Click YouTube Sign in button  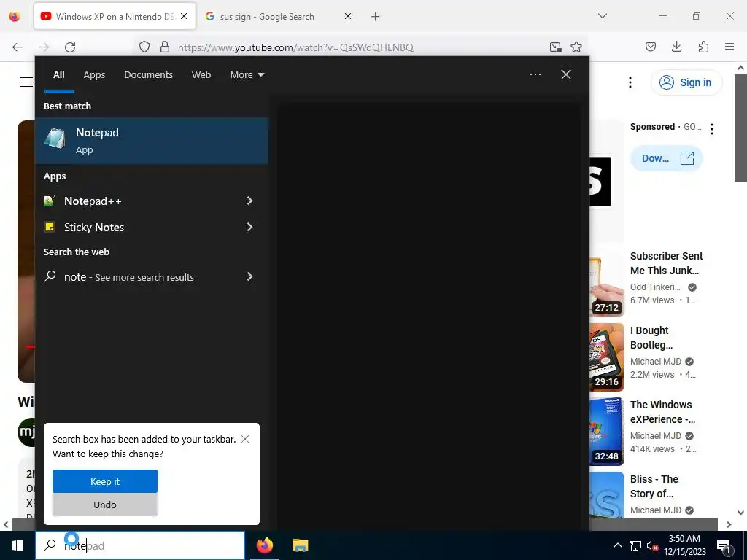(x=686, y=82)
